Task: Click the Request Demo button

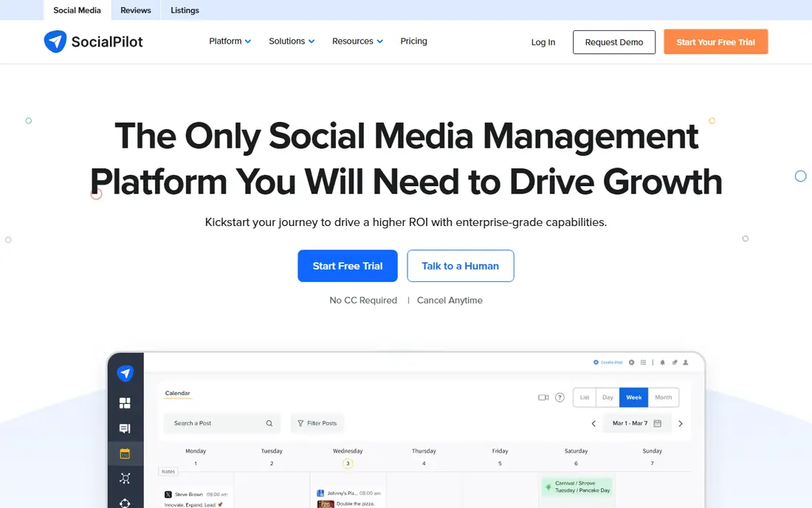Action: click(x=614, y=42)
